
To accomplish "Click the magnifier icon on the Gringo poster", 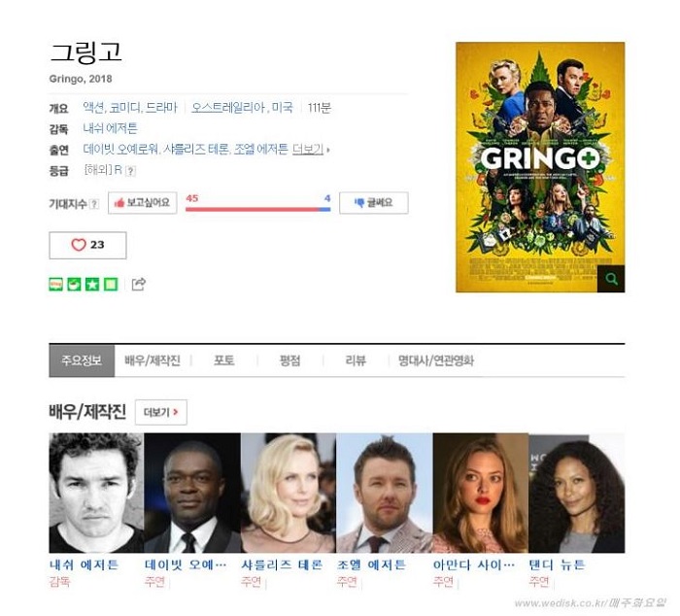I will 611,279.
